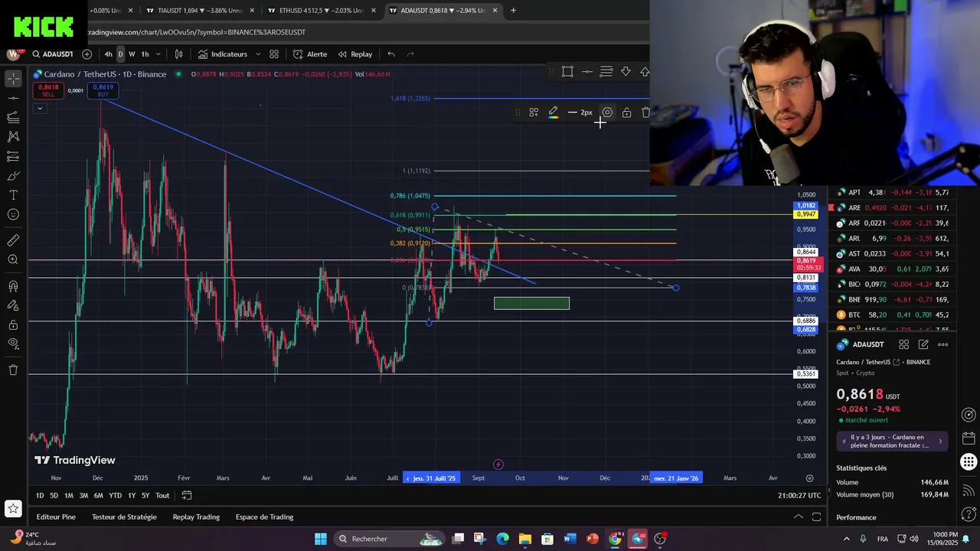Open the Testeur de Stratégie tab
Image resolution: width=980 pixels, height=551 pixels.
coord(124,517)
